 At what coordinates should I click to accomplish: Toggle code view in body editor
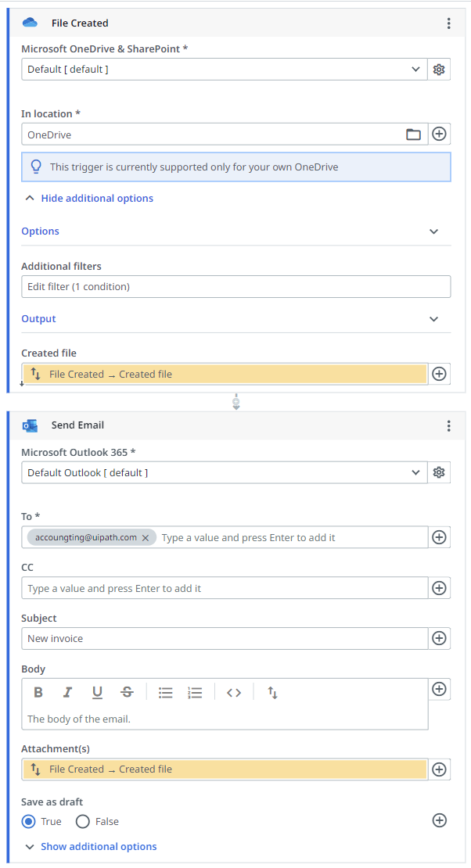(233, 692)
